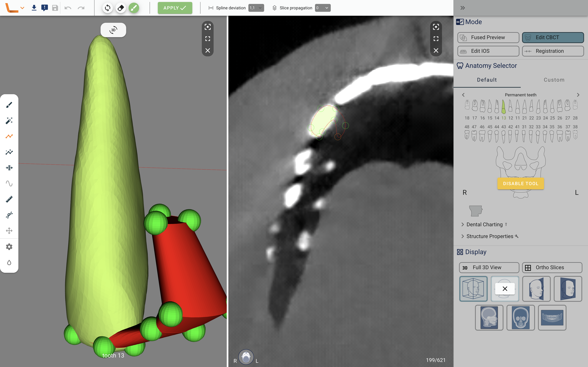Toggle Ortho Slices display
Image resolution: width=588 pixels, height=367 pixels.
click(552, 268)
